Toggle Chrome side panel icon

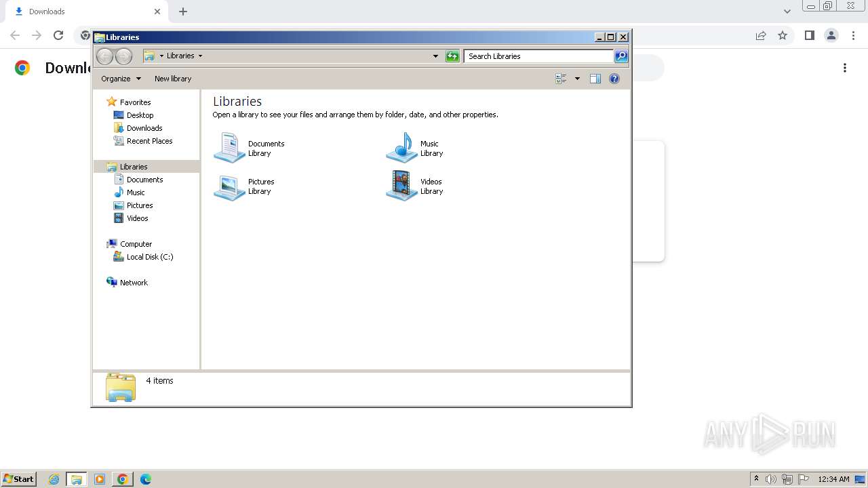pyautogui.click(x=809, y=35)
